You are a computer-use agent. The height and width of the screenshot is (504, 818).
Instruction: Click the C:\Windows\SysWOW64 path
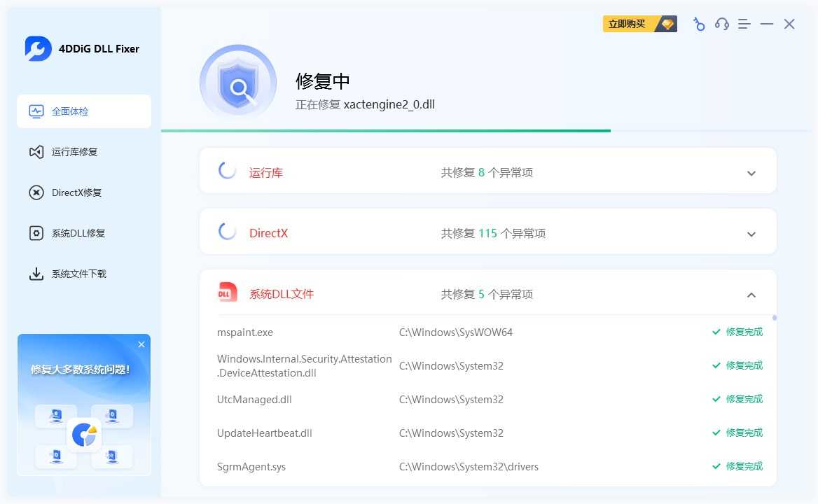pos(455,332)
